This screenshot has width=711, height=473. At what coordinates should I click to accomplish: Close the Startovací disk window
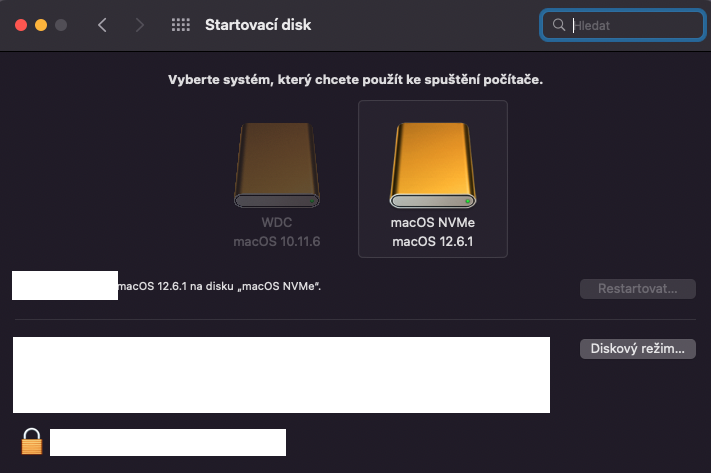click(x=20, y=25)
